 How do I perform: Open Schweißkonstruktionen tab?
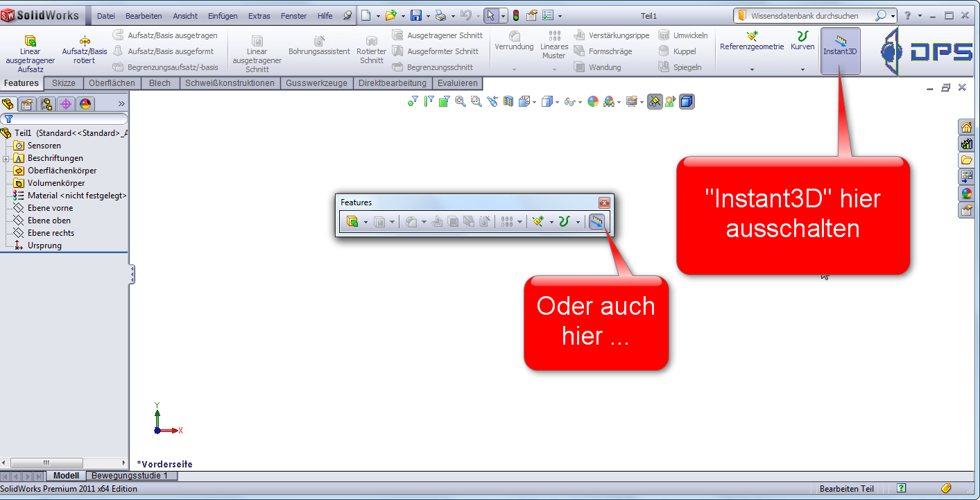tap(230, 83)
